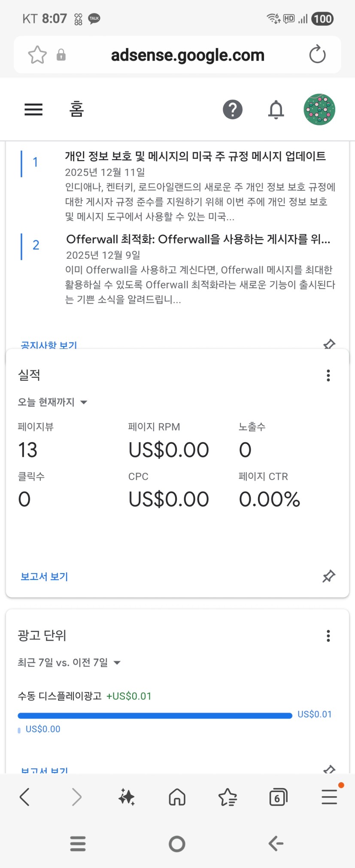Screen dimensions: 355x868
Task: Open the notifications bell
Action: [276, 109]
